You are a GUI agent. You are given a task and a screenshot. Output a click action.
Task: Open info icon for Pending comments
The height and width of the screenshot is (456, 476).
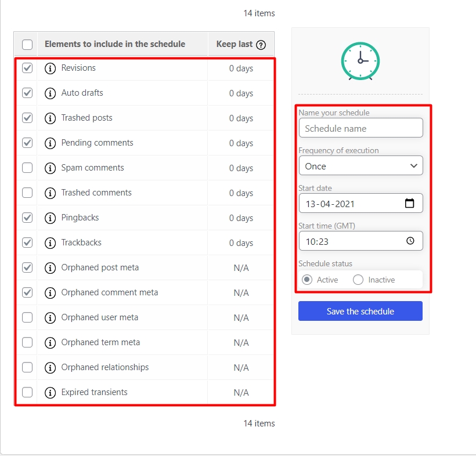(x=50, y=143)
